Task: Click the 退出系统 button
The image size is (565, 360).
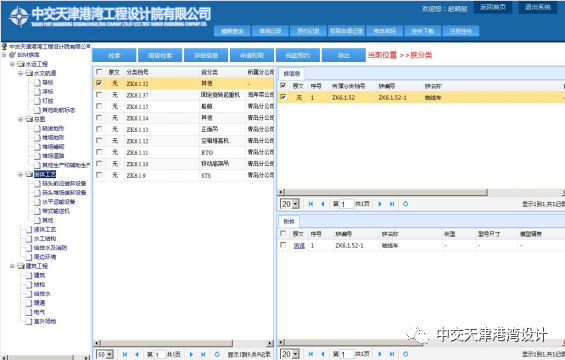Action: [x=538, y=7]
